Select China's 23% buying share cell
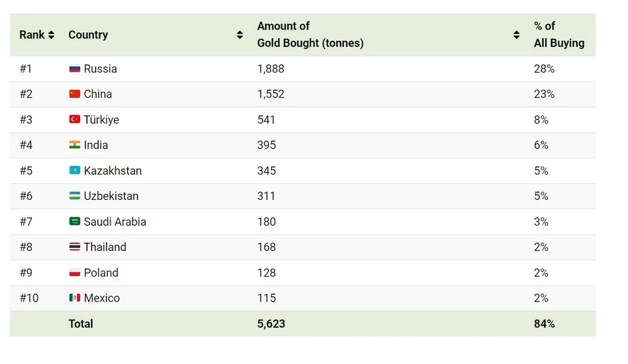This screenshot has width=628, height=364. pyautogui.click(x=544, y=94)
